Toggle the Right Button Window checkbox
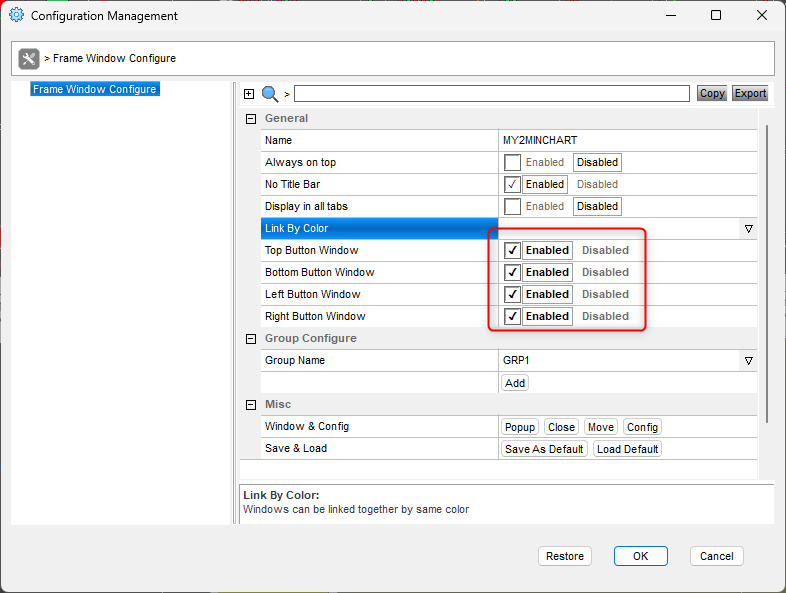Screen dimensions: 786x593 [512, 316]
